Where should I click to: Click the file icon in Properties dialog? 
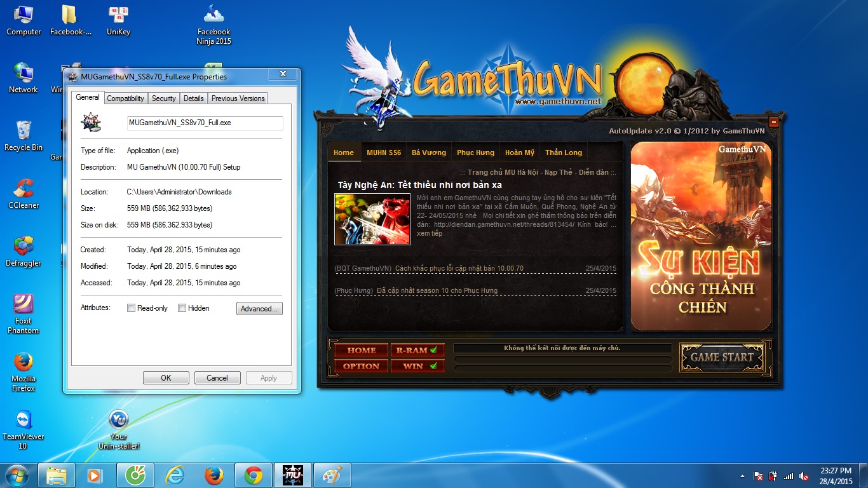(91, 122)
